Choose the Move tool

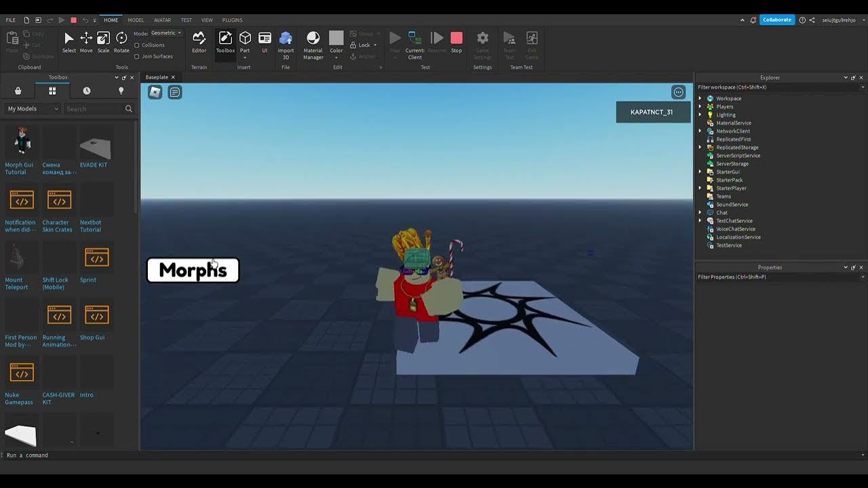click(86, 42)
